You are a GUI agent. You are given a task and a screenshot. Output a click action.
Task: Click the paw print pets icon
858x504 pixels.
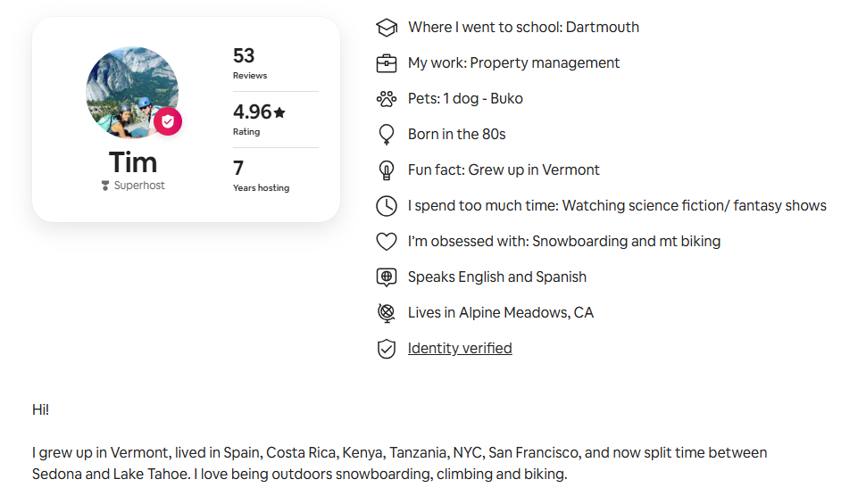point(386,99)
